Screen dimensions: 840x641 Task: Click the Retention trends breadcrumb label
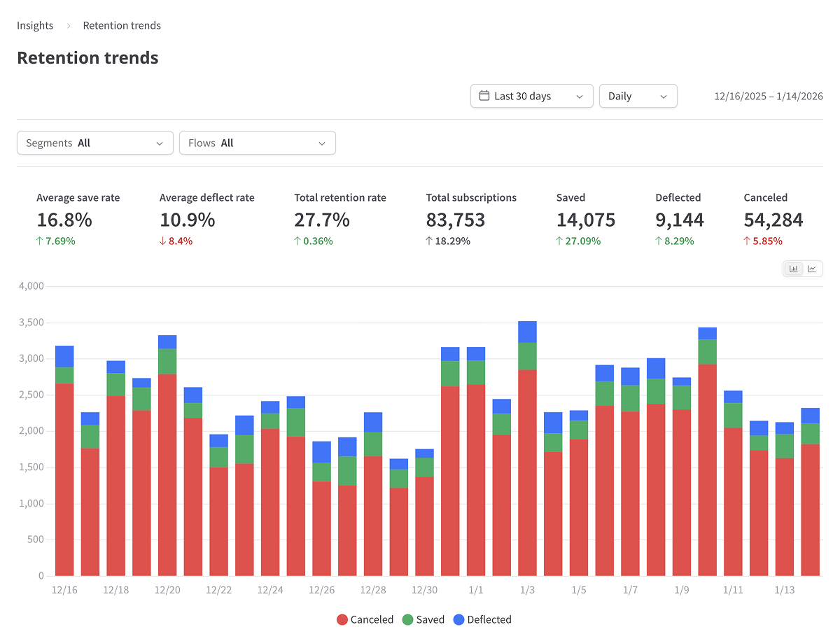[122, 25]
